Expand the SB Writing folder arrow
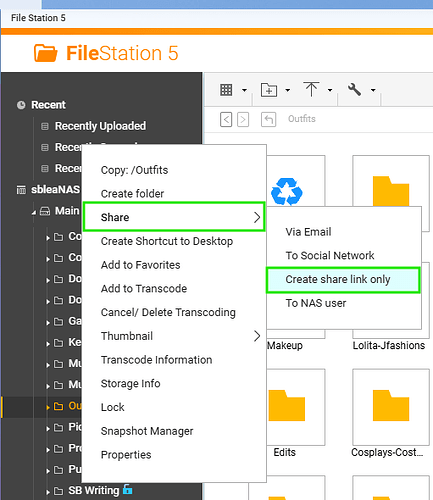Screen dimensions: 433x500 tap(48, 492)
